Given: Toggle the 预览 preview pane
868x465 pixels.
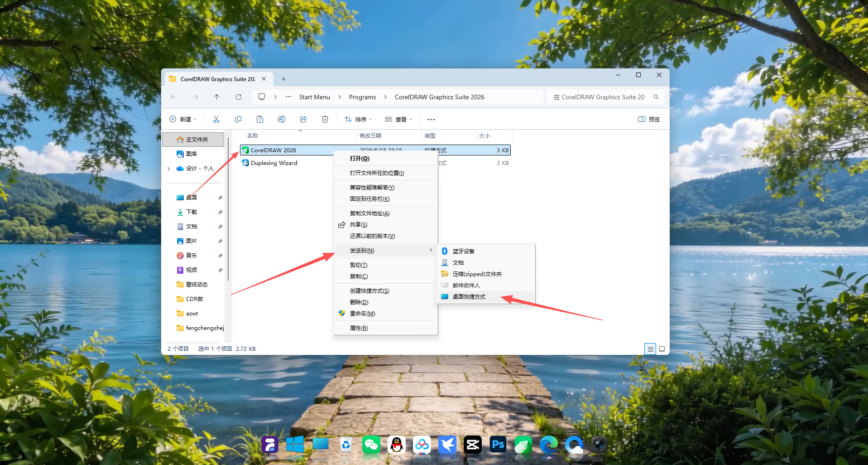Looking at the screenshot, I should (x=649, y=119).
